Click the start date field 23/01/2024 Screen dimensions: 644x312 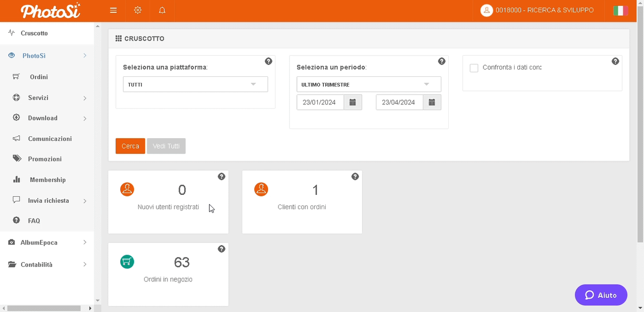tap(320, 102)
